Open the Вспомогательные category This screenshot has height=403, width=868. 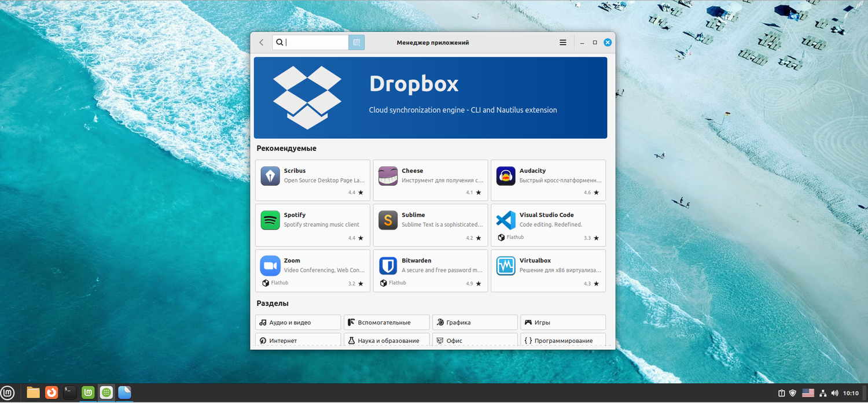387,322
